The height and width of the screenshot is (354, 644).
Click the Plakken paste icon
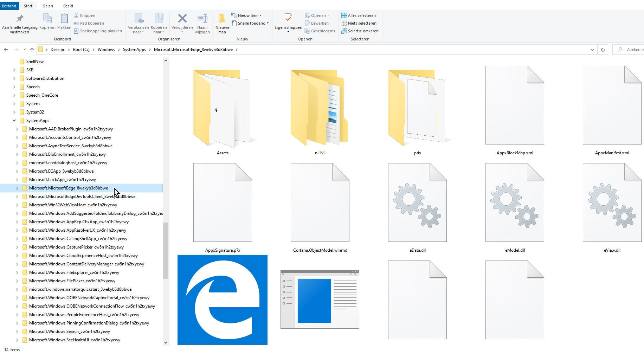(64, 19)
